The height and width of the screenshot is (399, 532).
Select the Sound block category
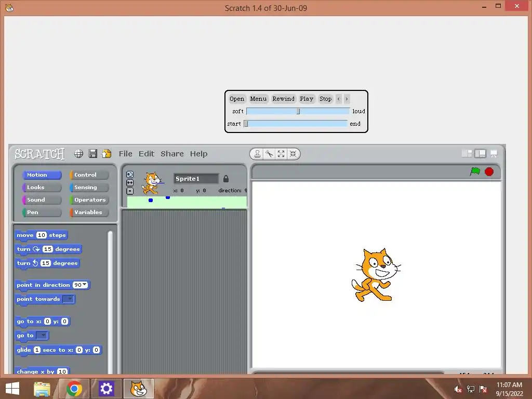(42, 200)
